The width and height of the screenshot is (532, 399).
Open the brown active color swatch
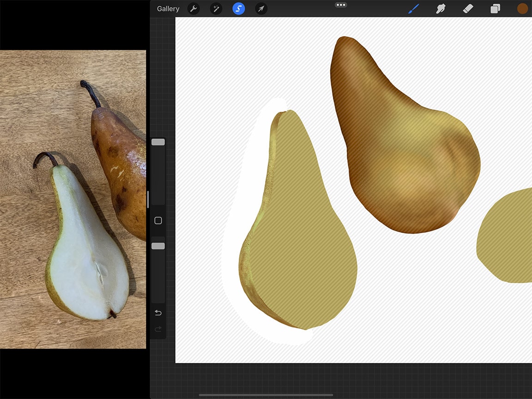(522, 9)
